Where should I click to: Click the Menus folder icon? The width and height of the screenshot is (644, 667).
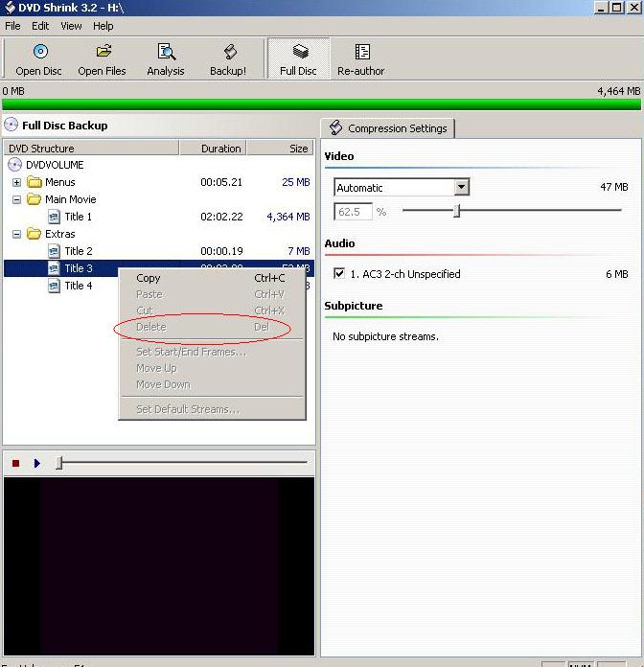(x=34, y=182)
